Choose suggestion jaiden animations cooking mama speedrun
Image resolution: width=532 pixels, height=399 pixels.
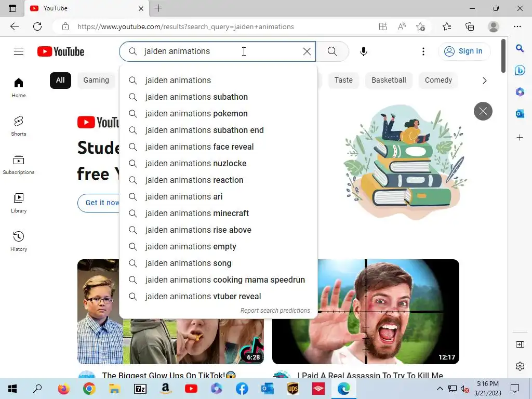click(219, 280)
